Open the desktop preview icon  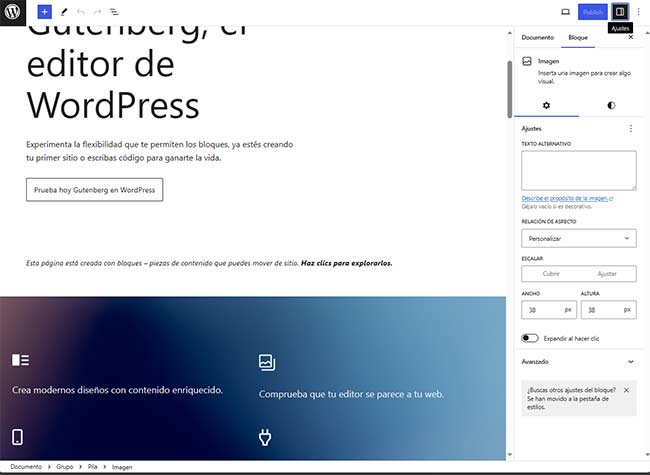click(x=565, y=12)
